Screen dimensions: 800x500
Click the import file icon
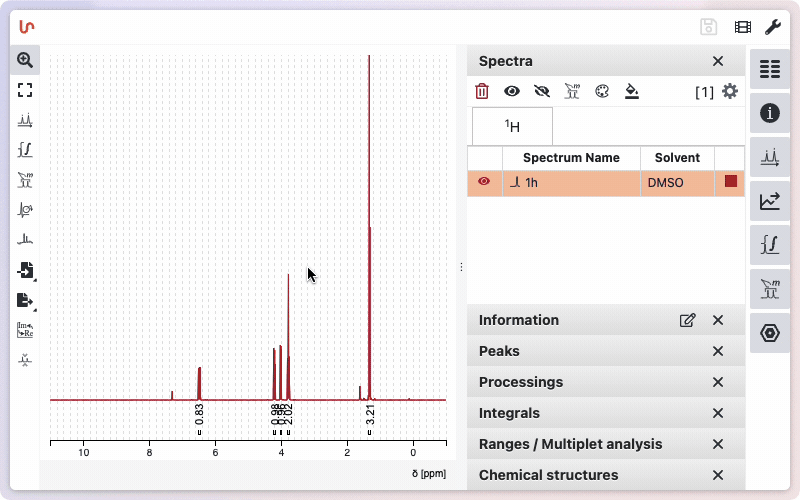pyautogui.click(x=25, y=270)
